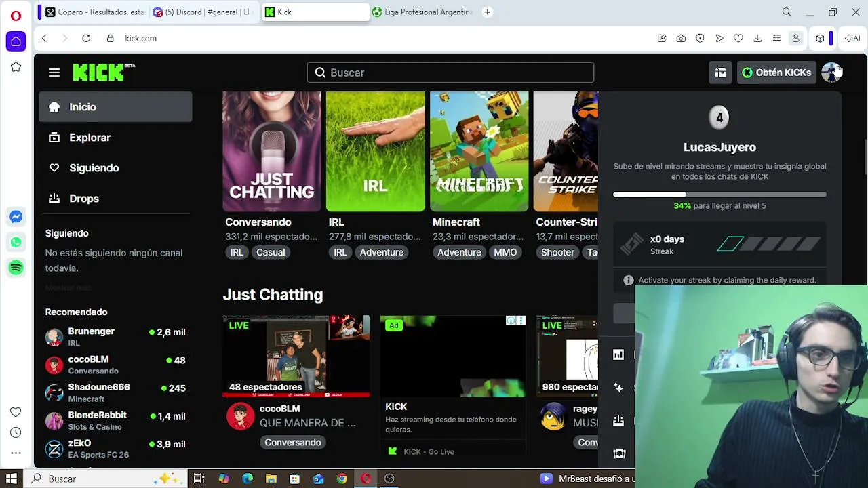Open Task View on the taskbar
The height and width of the screenshot is (488, 868).
pos(199,479)
